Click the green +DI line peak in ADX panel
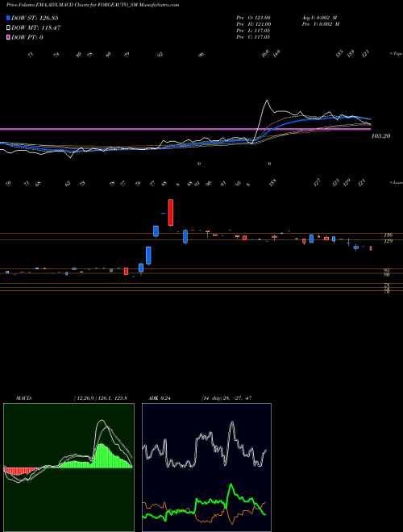The image size is (403, 532). point(231,485)
